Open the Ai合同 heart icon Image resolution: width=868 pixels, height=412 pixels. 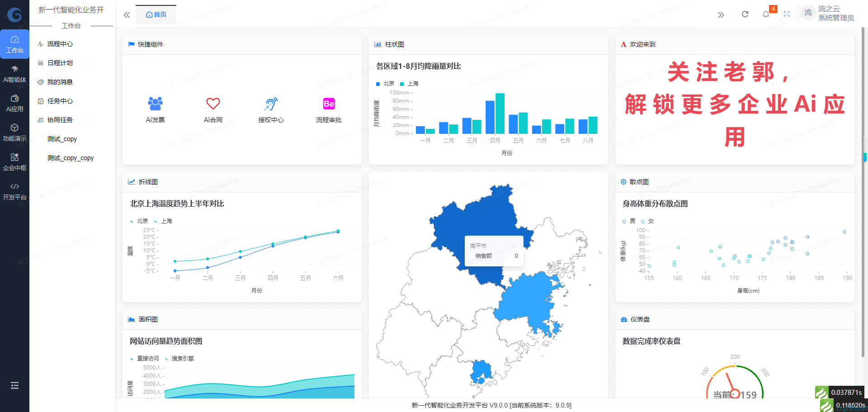click(x=213, y=104)
